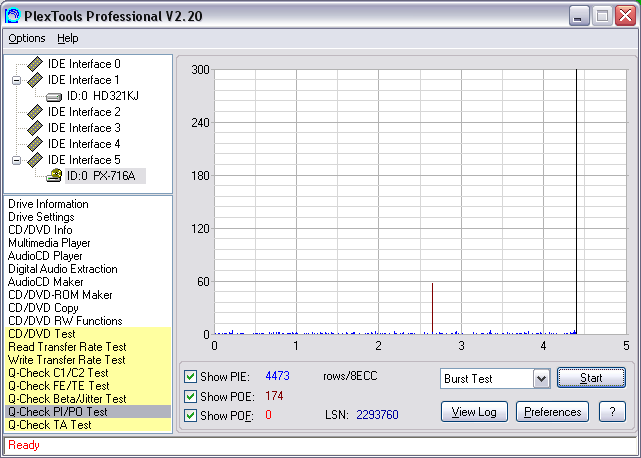Select Q-Check C1/C2 Test
641x458 pixels.
click(x=88, y=373)
